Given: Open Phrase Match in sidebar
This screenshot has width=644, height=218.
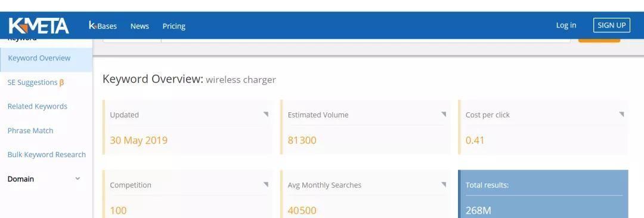Looking at the screenshot, I should [30, 130].
